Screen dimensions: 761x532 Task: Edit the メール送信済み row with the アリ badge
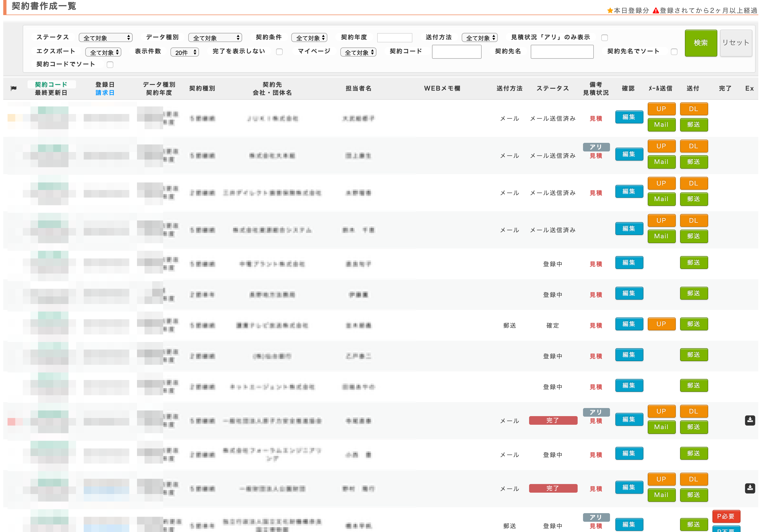629,154
